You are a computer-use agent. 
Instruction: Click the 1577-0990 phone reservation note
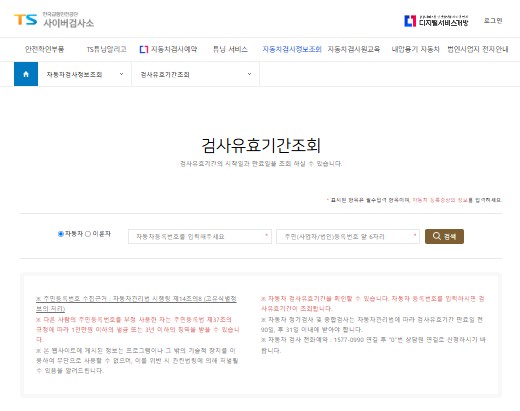pos(373,345)
